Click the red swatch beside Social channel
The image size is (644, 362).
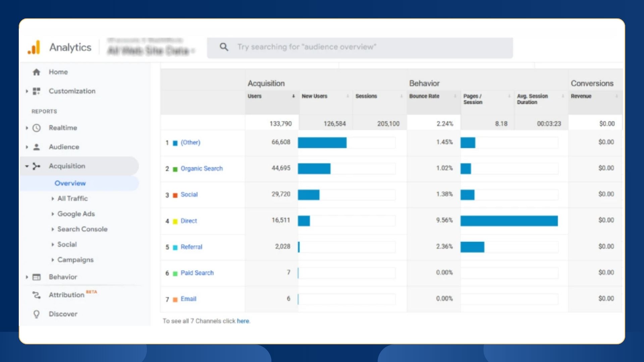coord(175,195)
